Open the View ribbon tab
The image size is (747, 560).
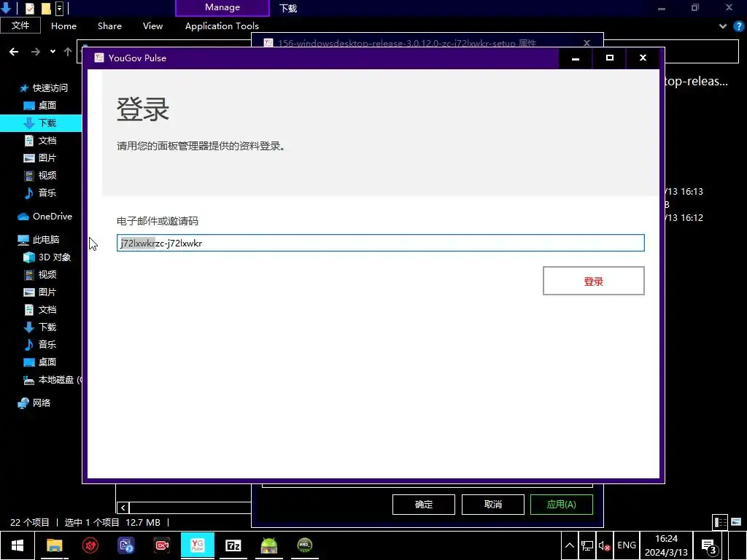pos(152,26)
